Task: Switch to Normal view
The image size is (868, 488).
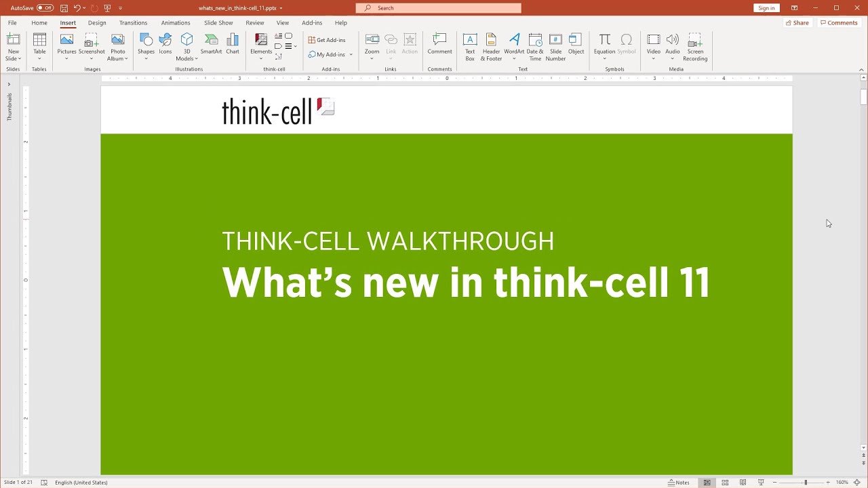Action: point(707,483)
